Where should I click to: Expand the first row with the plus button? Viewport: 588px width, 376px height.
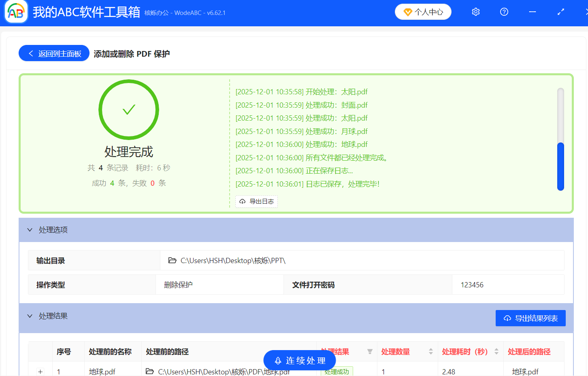coord(40,371)
